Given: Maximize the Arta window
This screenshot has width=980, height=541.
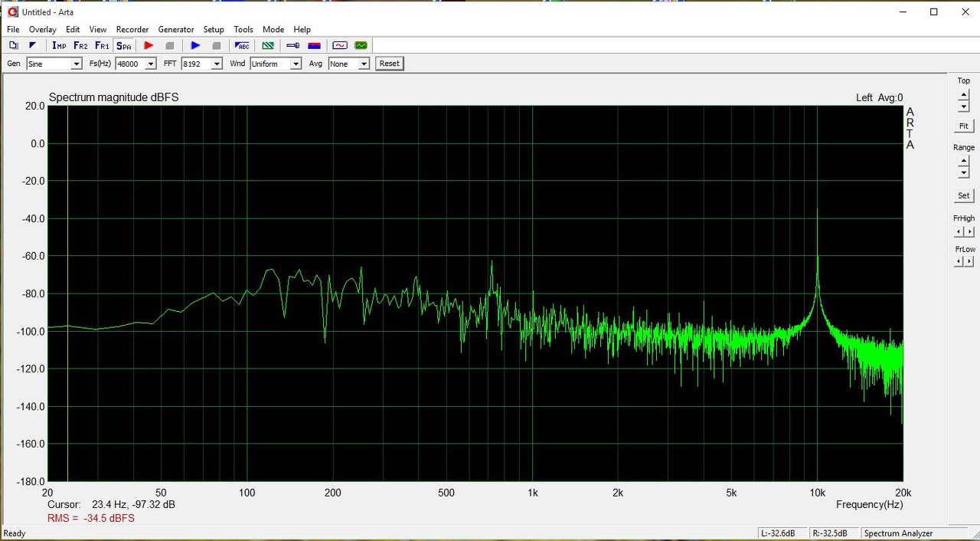Looking at the screenshot, I should (x=934, y=11).
